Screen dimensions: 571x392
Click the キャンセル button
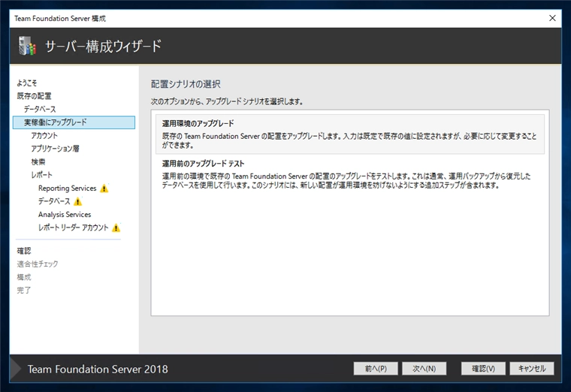click(532, 369)
